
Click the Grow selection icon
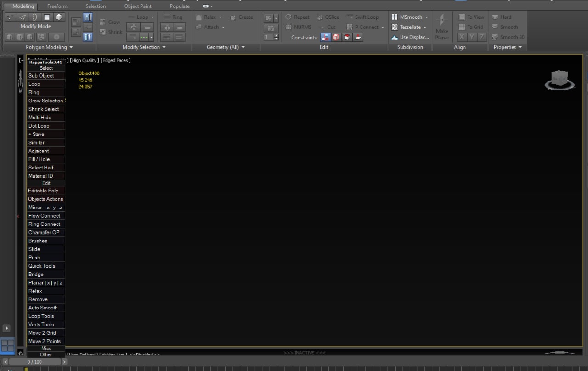(103, 22)
